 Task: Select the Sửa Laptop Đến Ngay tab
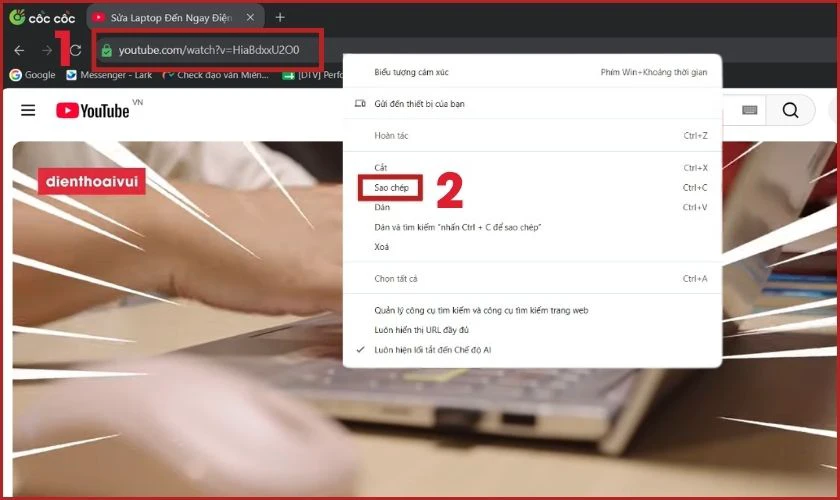click(175, 18)
